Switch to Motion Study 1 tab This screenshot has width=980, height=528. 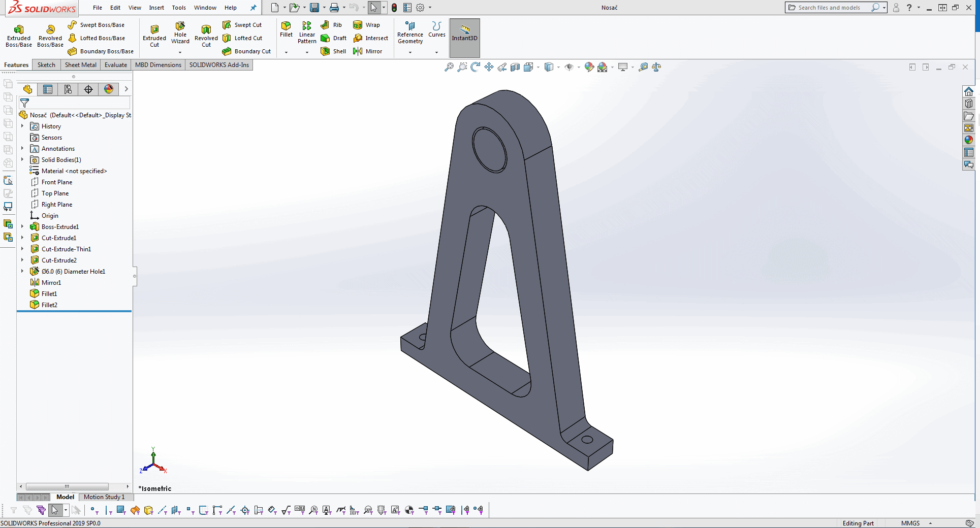[104, 497]
